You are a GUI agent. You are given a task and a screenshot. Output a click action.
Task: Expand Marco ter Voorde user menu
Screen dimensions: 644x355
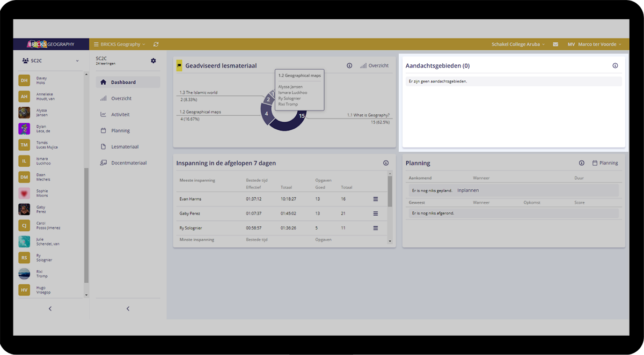[595, 45]
